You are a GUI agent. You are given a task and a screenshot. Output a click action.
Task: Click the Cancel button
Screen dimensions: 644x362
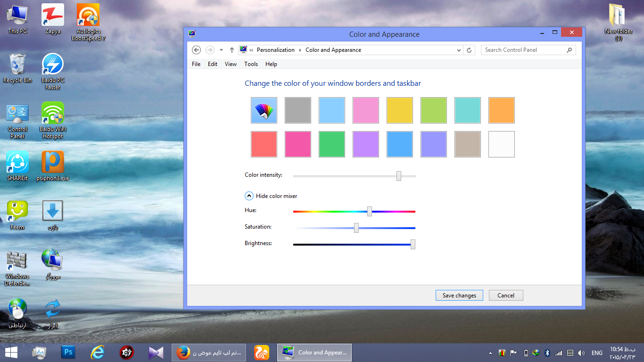pos(506,296)
